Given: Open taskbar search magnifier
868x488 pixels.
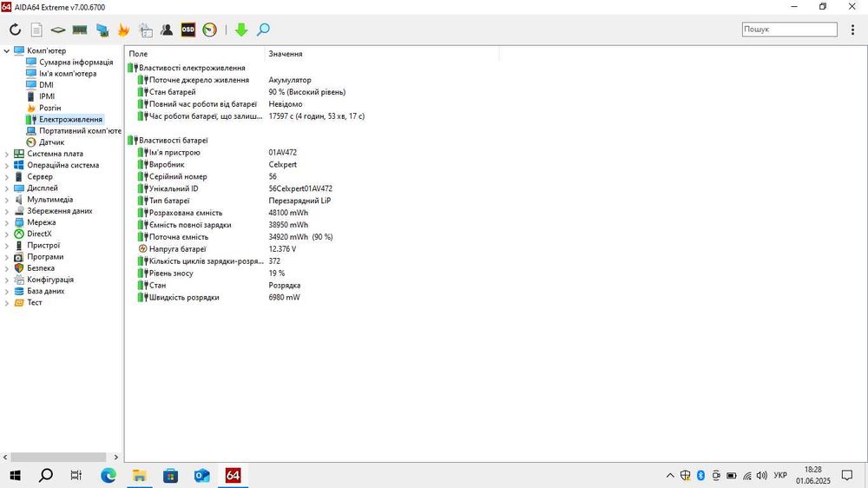Looking at the screenshot, I should [46, 475].
